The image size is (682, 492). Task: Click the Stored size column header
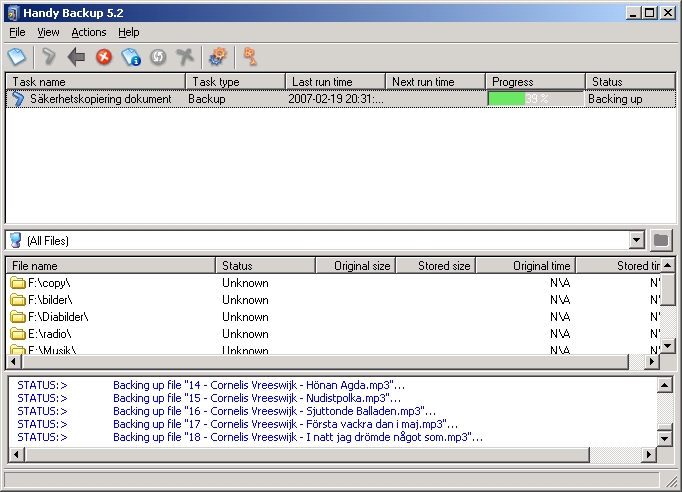(x=436, y=266)
